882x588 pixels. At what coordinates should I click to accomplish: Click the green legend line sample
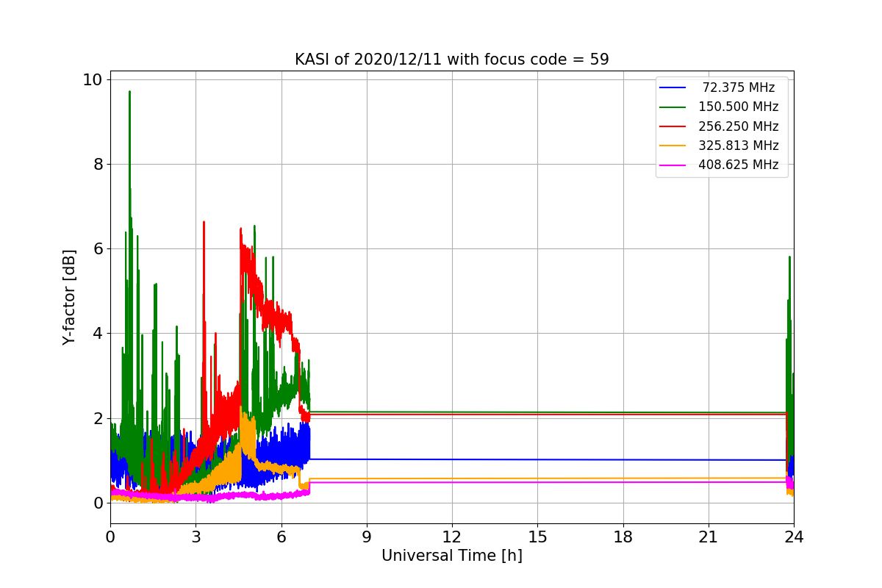point(673,107)
